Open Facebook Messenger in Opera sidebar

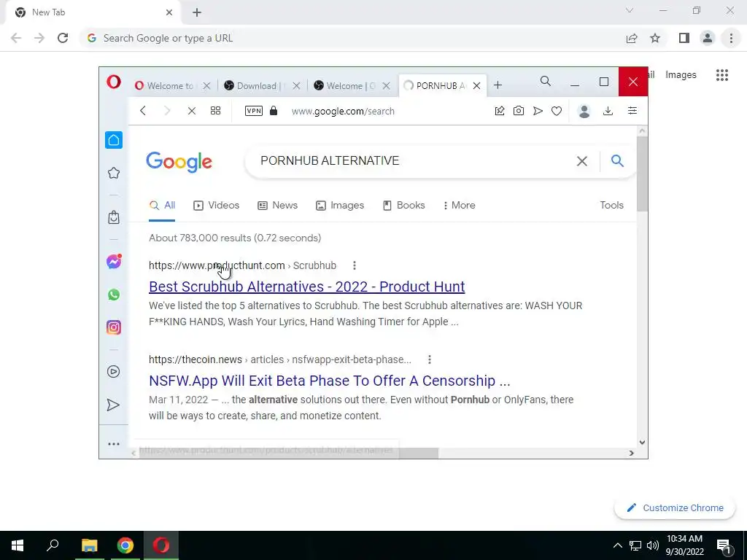(x=113, y=262)
